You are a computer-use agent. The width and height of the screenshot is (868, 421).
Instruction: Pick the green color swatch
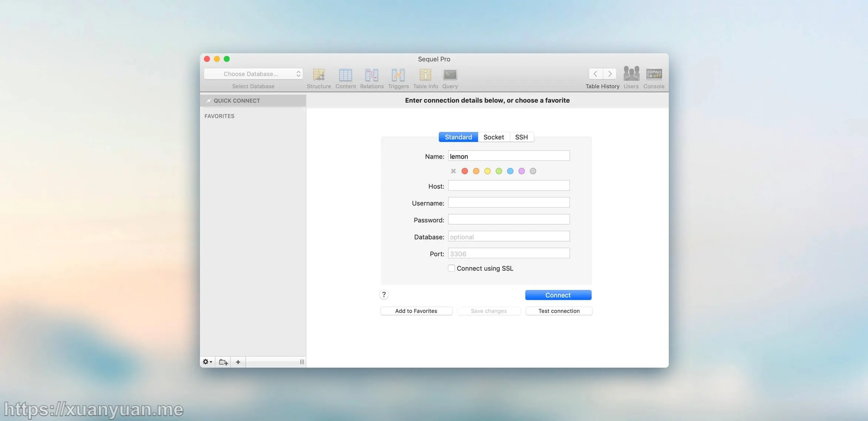(x=499, y=171)
